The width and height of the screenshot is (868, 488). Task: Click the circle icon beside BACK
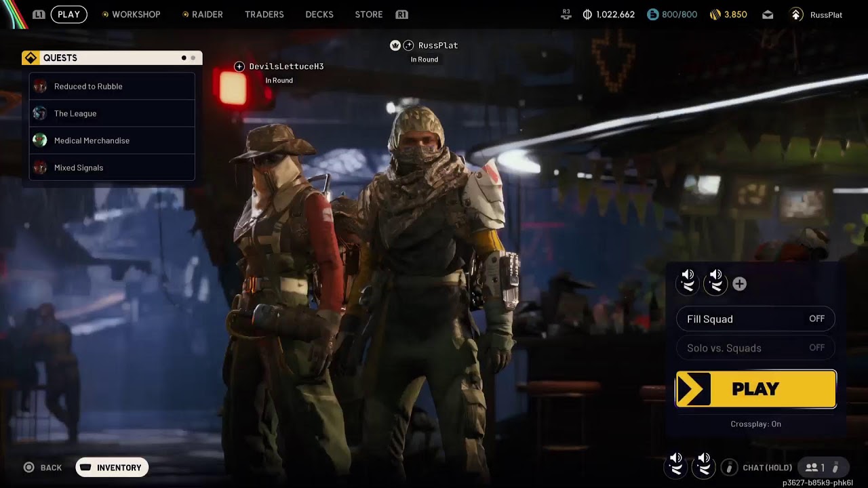[x=29, y=468]
